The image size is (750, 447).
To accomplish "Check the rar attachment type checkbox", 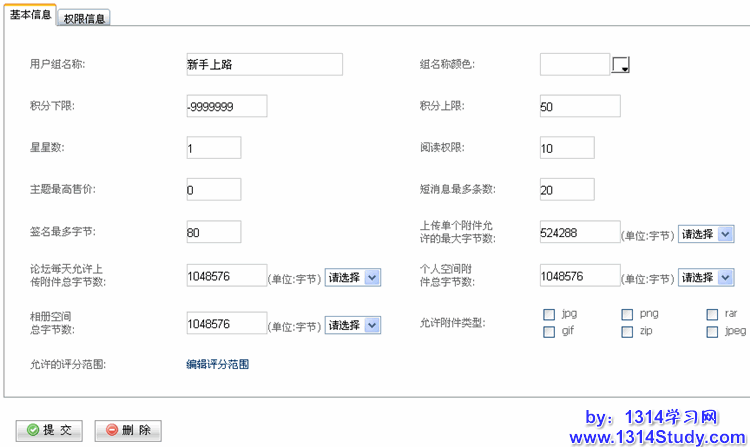I will tap(712, 314).
